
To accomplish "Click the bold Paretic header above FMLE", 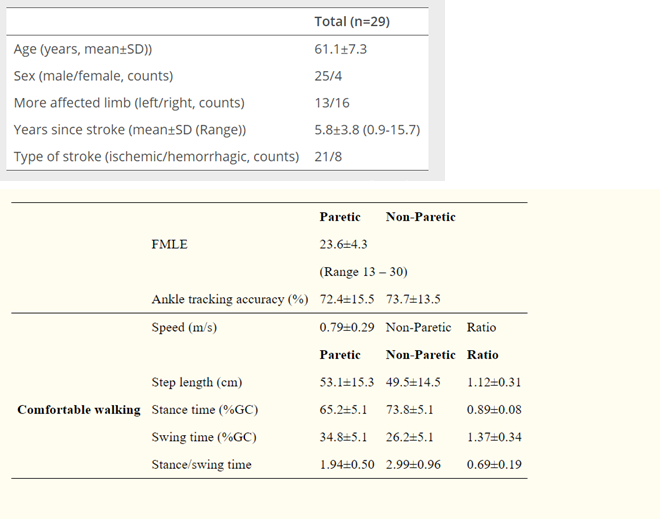I will 340,217.
